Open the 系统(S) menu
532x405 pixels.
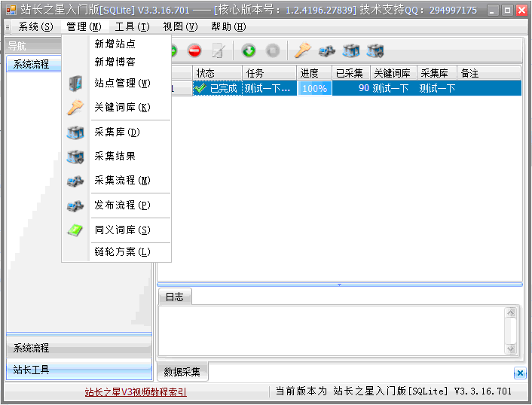tap(35, 27)
